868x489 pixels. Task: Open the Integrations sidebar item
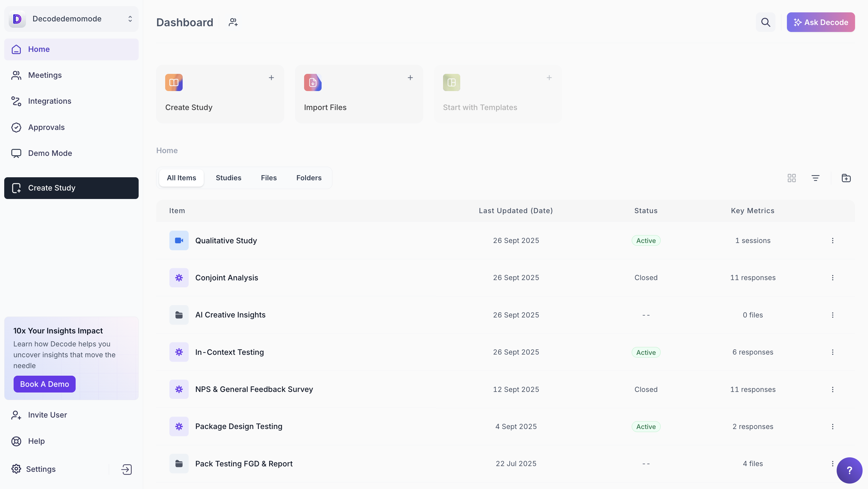point(49,101)
